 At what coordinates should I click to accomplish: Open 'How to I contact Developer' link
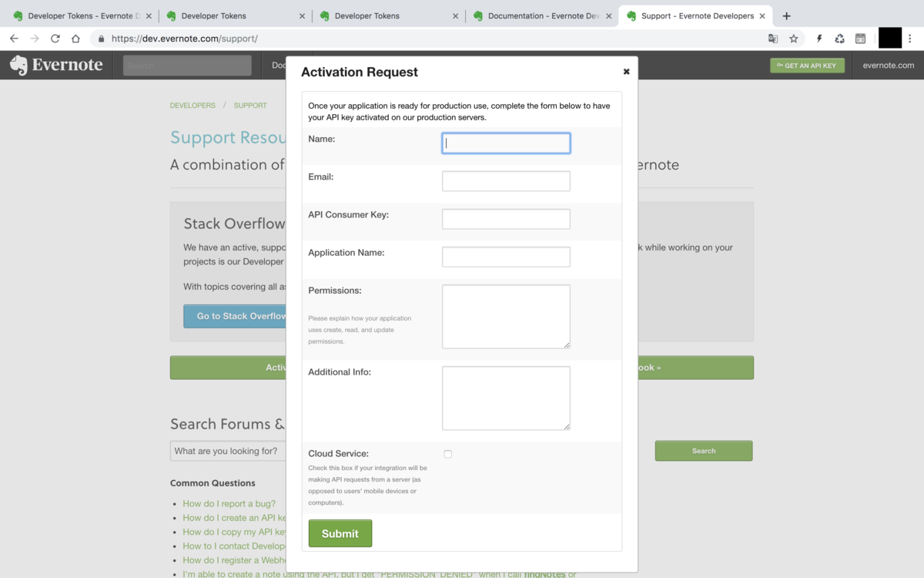coord(234,546)
